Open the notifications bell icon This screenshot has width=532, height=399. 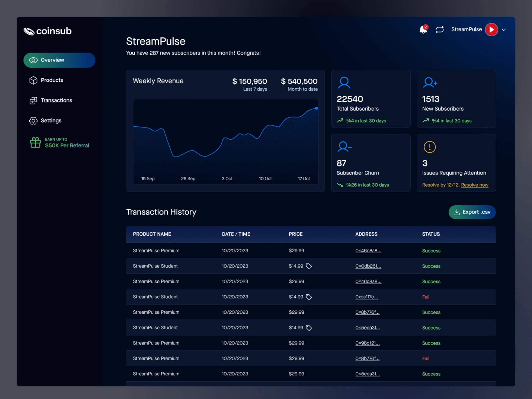click(423, 29)
